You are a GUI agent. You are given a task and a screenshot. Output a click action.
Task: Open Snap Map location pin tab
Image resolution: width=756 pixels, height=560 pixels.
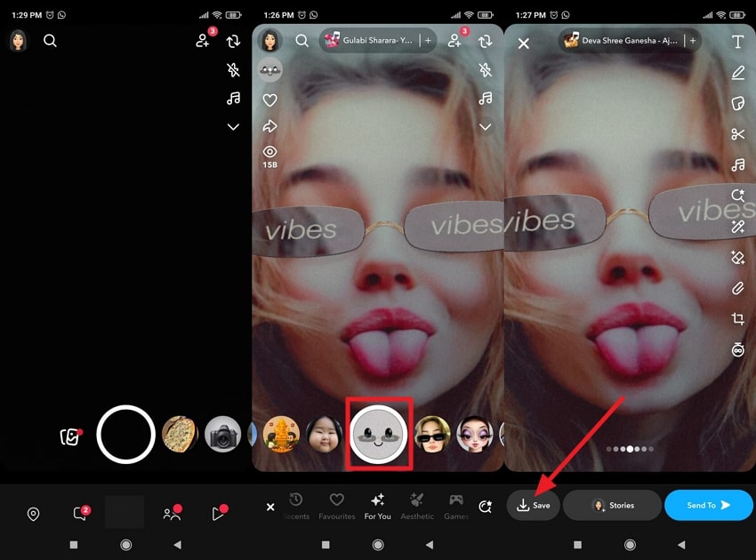pos(33,514)
